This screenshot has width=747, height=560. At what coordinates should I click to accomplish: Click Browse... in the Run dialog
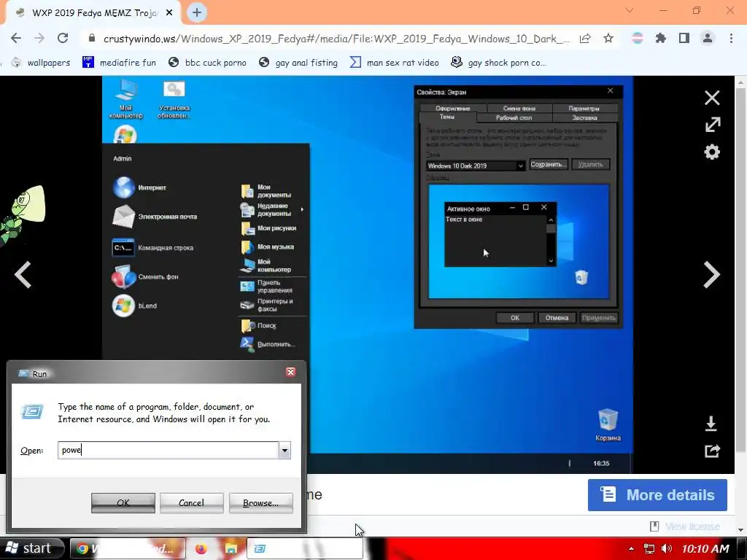(260, 503)
